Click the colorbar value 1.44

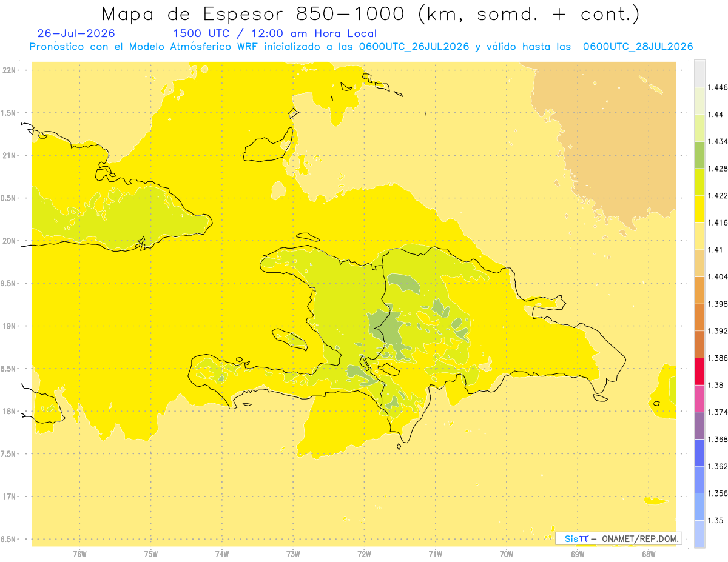pos(716,115)
